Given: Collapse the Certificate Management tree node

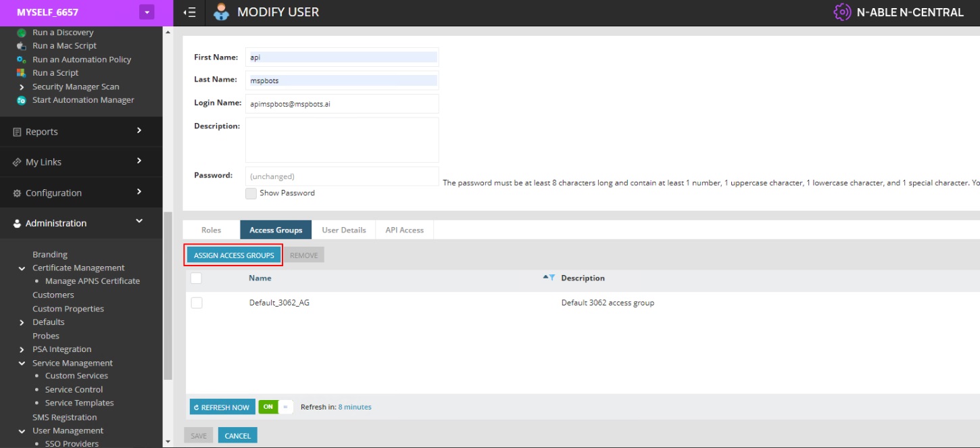Looking at the screenshot, I should [22, 268].
